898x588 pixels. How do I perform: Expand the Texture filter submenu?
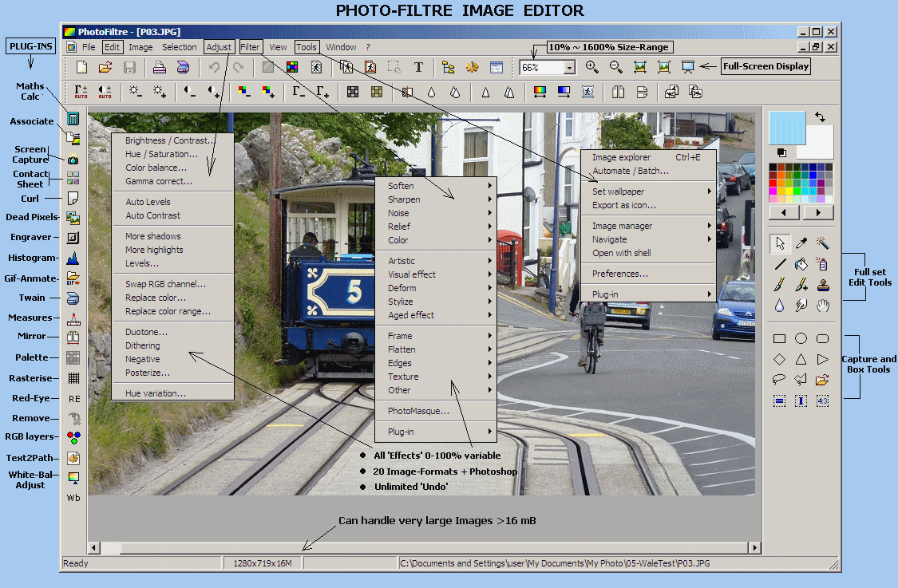point(436,376)
